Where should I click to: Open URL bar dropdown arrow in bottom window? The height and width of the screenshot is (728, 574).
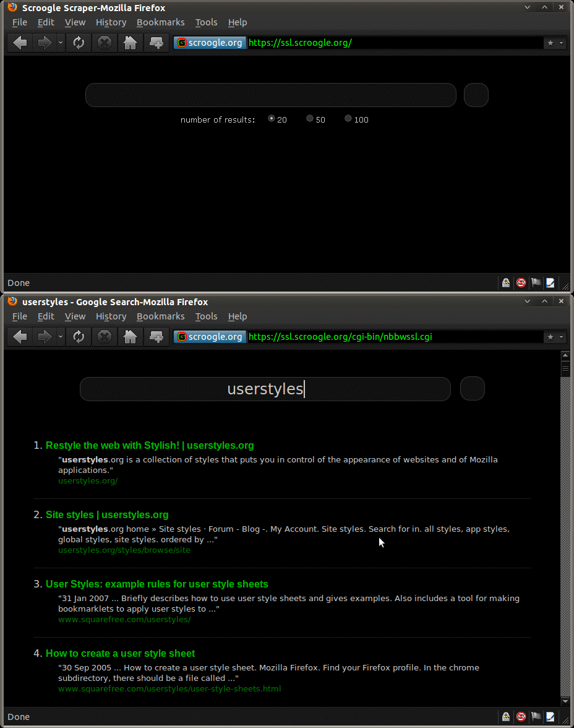tap(562, 337)
